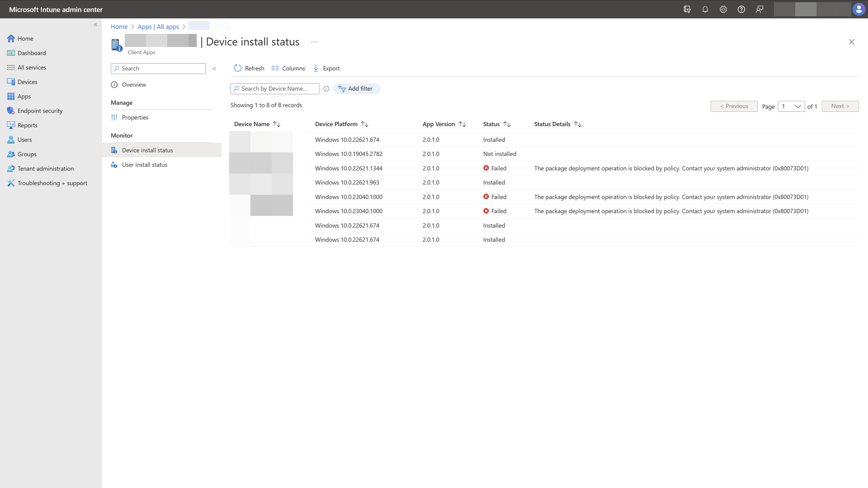Follow Apps | All apps breadcrumb link

tap(158, 27)
